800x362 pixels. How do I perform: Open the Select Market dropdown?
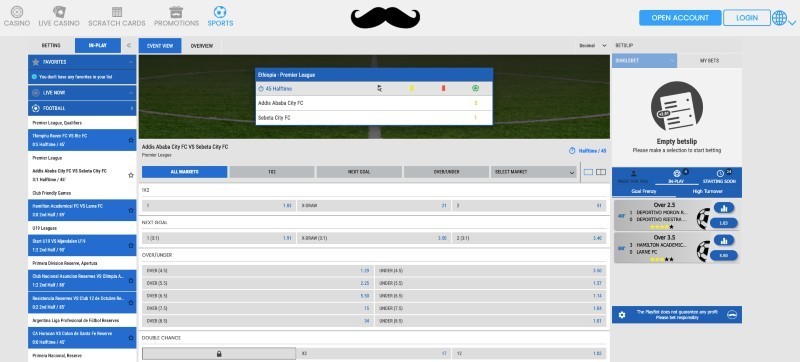(534, 172)
